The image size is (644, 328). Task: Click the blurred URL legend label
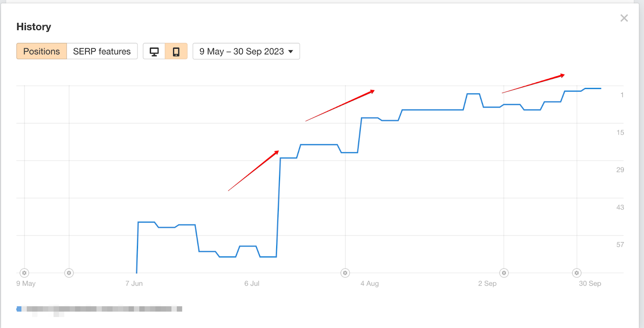point(102,309)
